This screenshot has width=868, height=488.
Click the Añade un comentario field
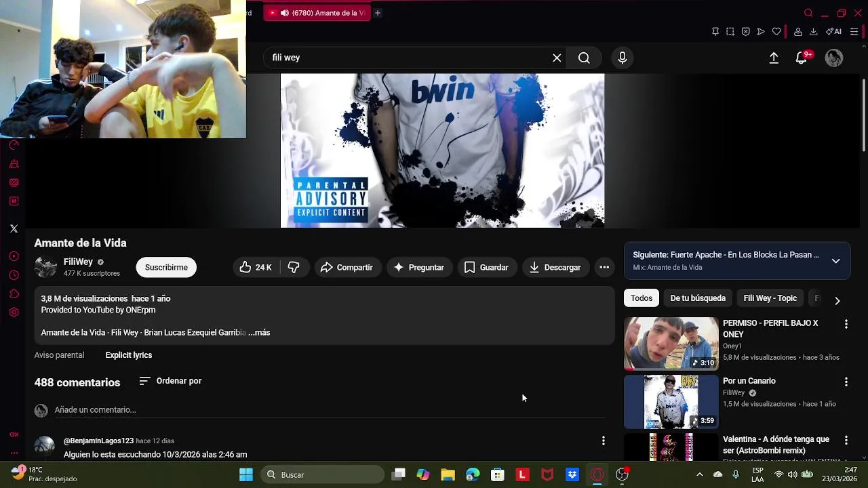point(330,409)
